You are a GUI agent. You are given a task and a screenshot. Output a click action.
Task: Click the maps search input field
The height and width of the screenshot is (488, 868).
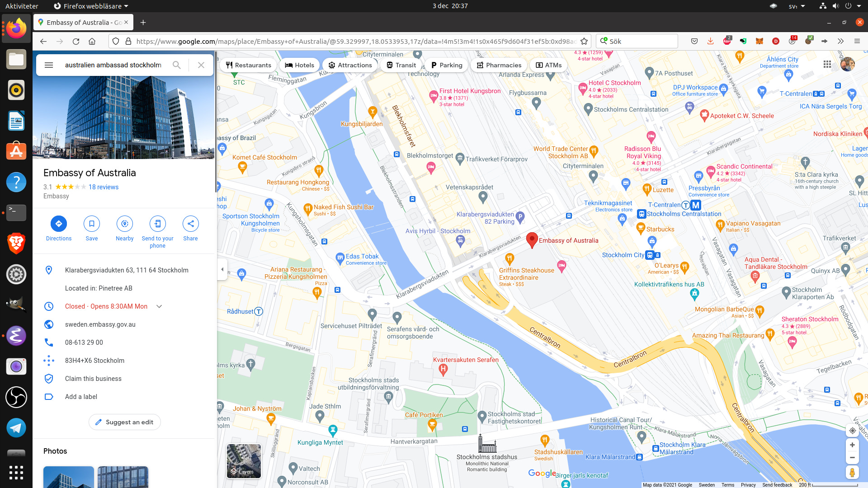click(113, 65)
